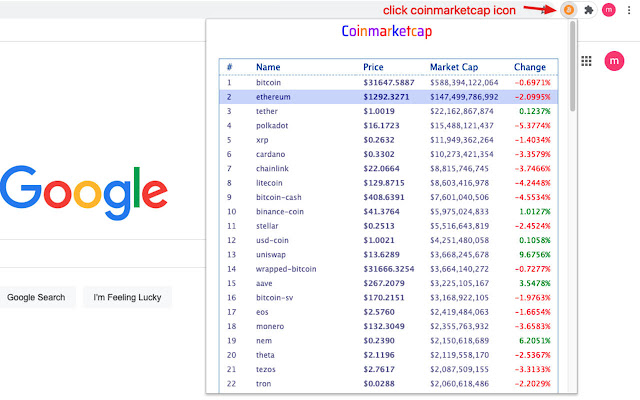Select the wrapped-bitcoin row name
The height and width of the screenshot is (400, 640).
286,269
